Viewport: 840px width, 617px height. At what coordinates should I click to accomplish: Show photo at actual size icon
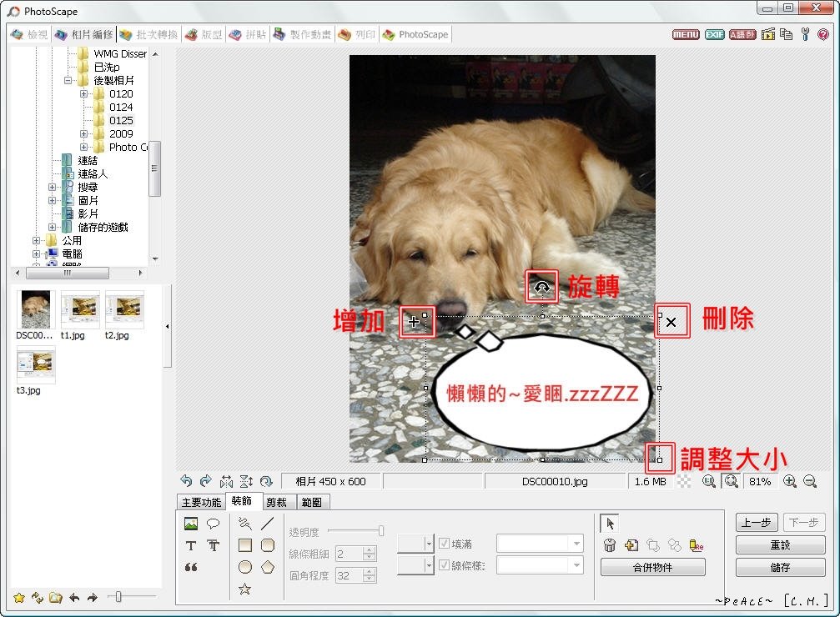709,481
